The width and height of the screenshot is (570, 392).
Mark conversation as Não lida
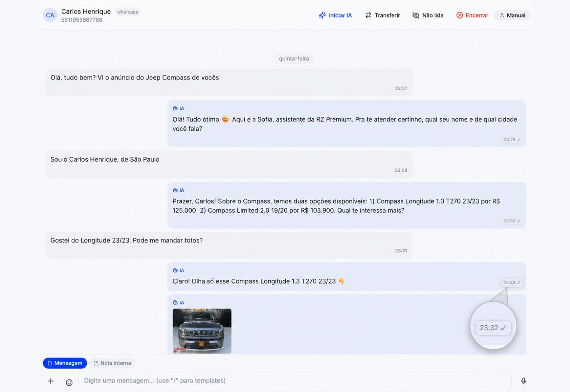point(428,15)
